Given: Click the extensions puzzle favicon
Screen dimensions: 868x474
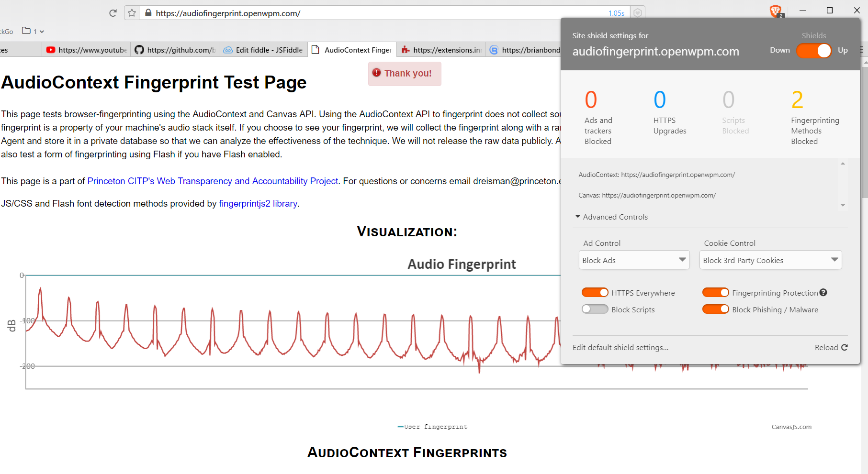Looking at the screenshot, I should click(x=406, y=50).
